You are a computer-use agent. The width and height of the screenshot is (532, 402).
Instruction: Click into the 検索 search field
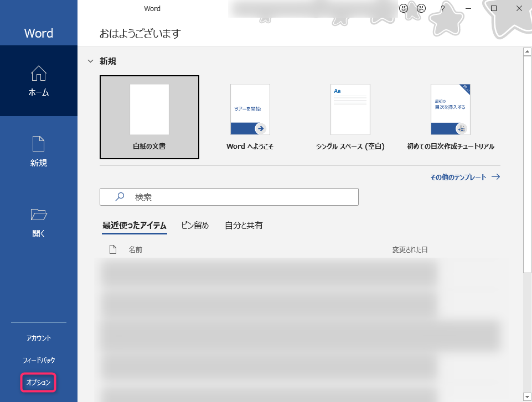pos(229,197)
